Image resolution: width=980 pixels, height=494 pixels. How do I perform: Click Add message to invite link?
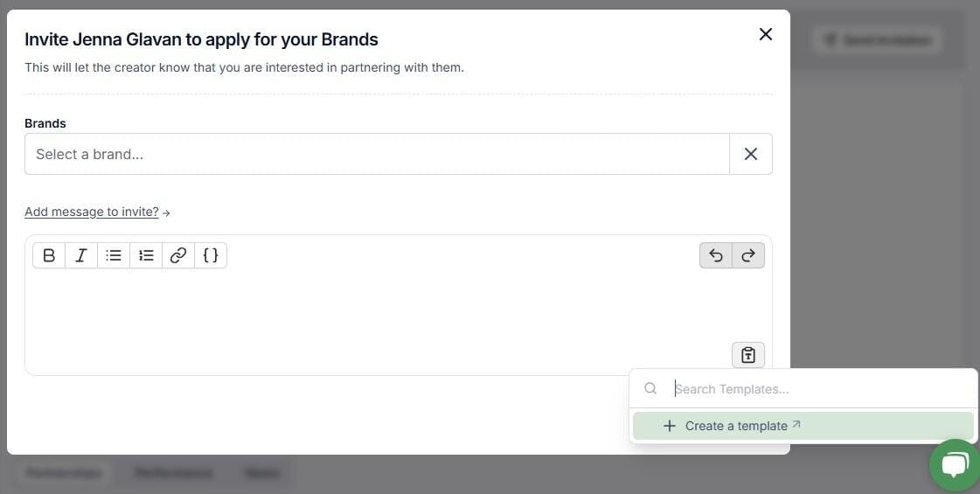(x=92, y=212)
